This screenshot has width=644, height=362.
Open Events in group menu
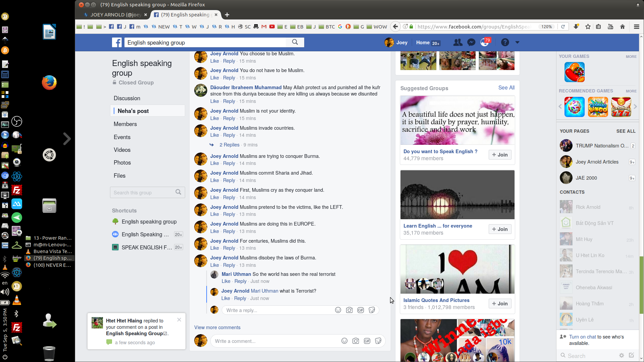pos(122,137)
